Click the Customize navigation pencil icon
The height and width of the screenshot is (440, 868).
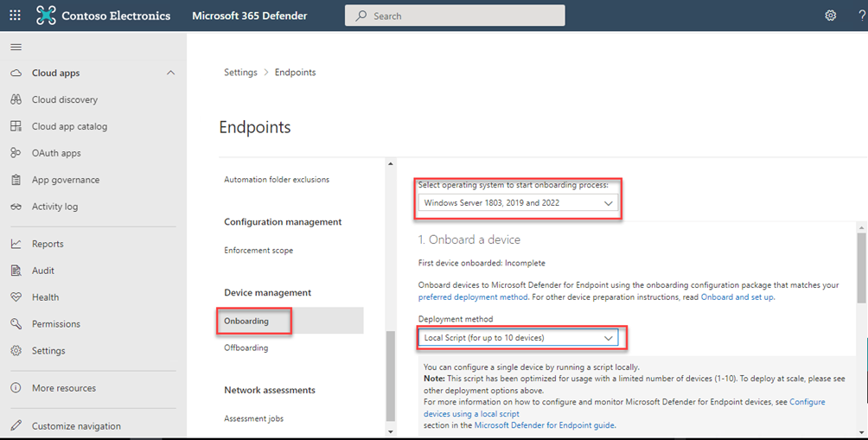[16, 425]
